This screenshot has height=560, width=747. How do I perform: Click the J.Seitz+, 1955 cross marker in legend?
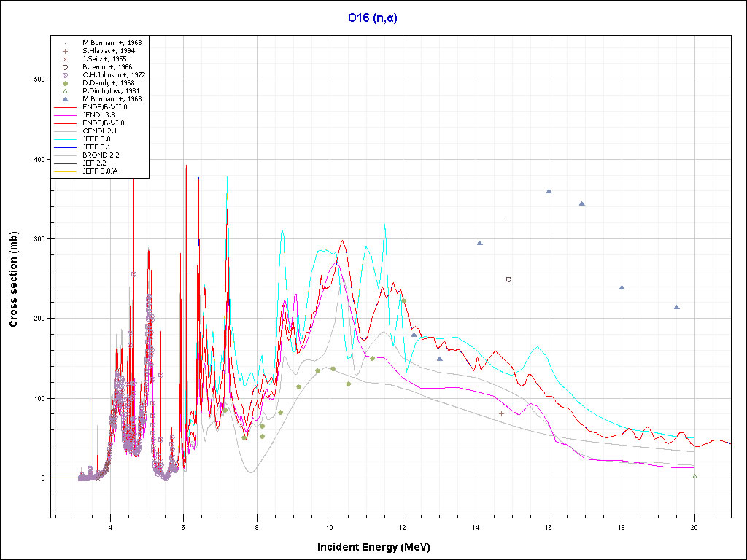pyautogui.click(x=66, y=59)
